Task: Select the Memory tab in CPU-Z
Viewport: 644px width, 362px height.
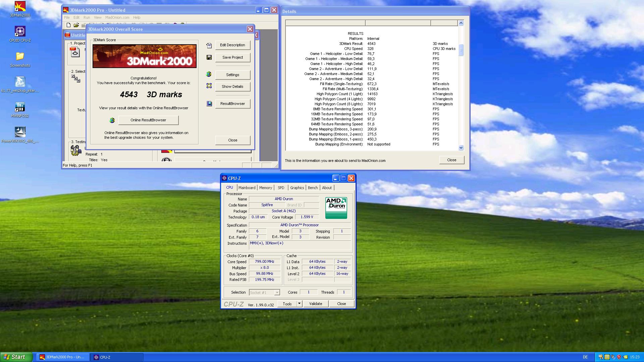Action: [x=265, y=187]
